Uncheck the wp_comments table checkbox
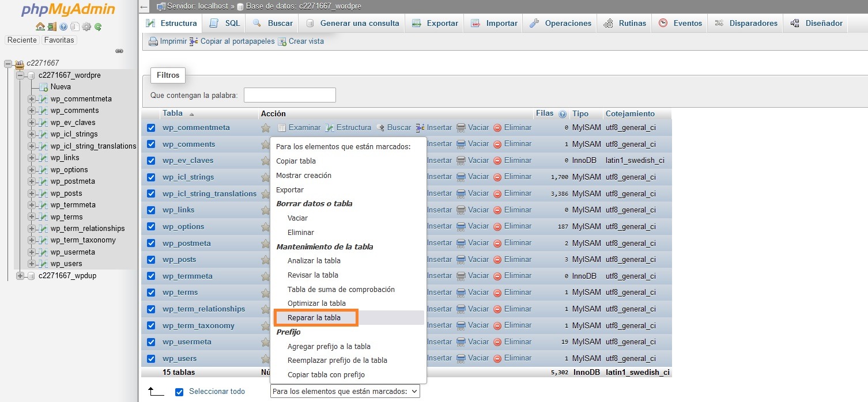 [x=151, y=145]
